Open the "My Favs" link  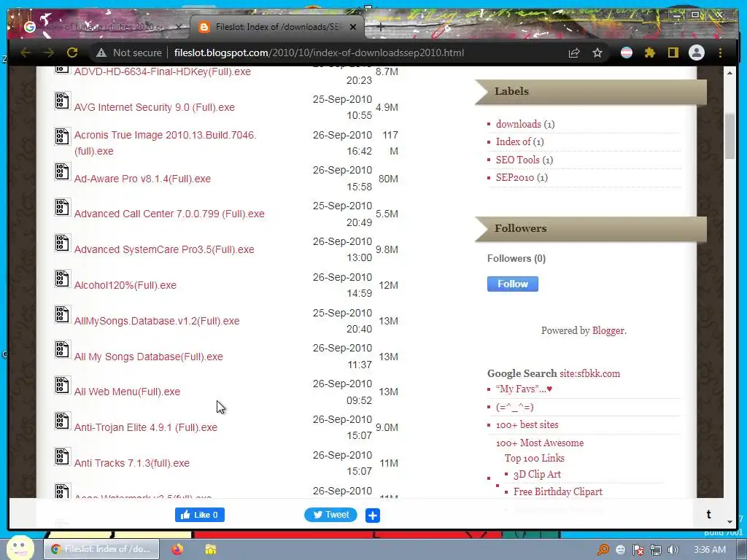(524, 389)
